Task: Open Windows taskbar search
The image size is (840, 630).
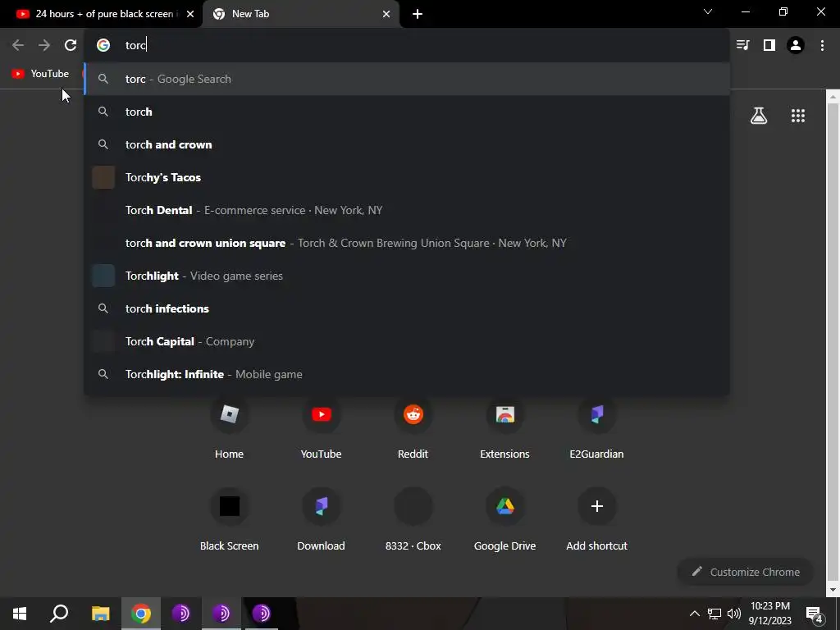Action: pos(59,614)
